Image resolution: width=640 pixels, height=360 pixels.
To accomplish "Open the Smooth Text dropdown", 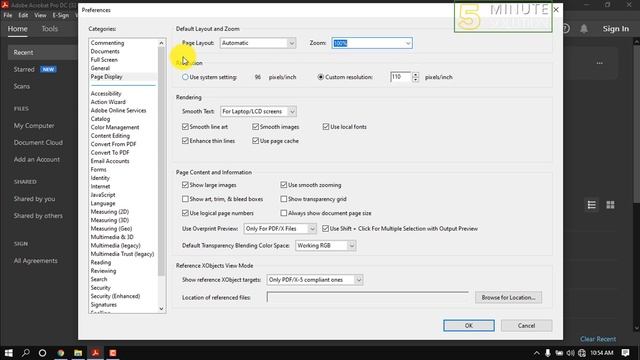I will coord(258,111).
